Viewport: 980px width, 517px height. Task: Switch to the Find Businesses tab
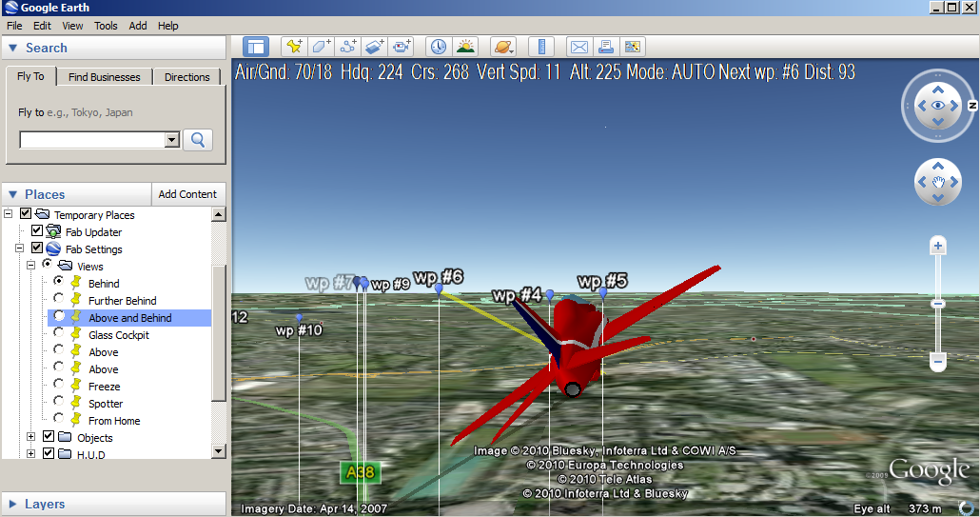tap(105, 77)
